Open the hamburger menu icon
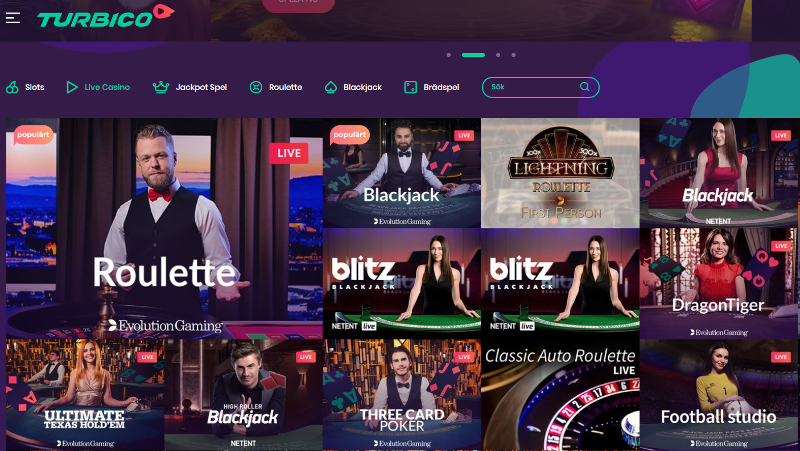The width and height of the screenshot is (800, 451). (x=13, y=18)
